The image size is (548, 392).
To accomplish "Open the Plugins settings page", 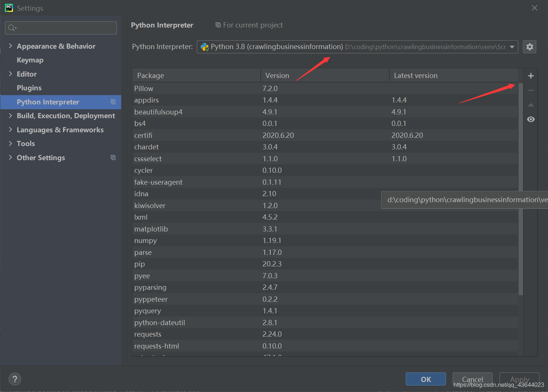I will [29, 88].
